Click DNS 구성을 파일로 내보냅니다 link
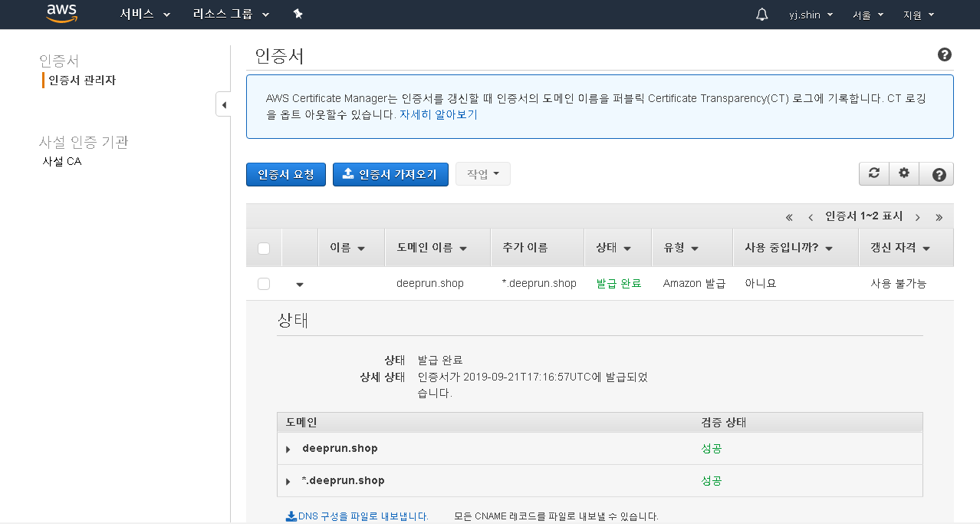Viewport: 980px width, 524px height. [363, 516]
